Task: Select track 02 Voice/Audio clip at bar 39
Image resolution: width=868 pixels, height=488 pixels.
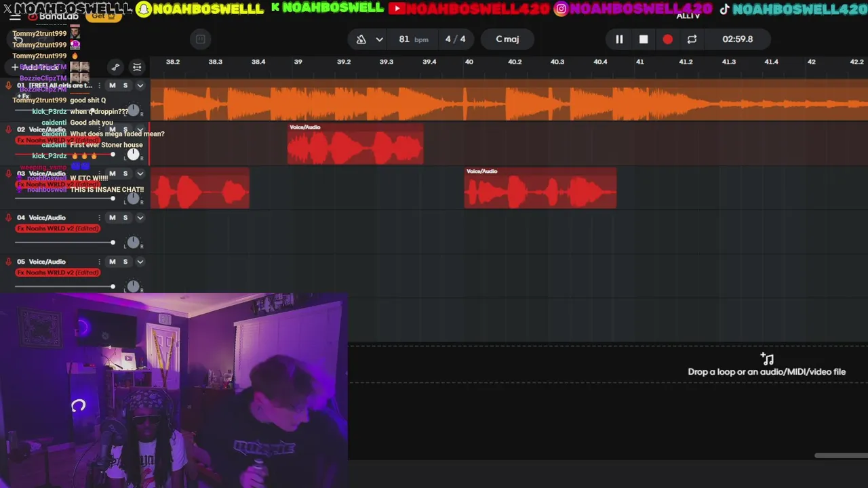Action: coord(355,144)
